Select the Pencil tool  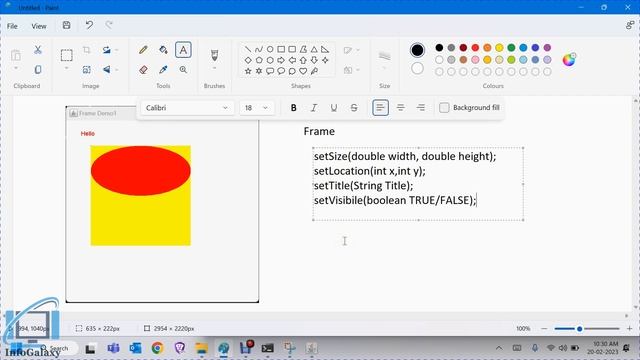pos(143,50)
